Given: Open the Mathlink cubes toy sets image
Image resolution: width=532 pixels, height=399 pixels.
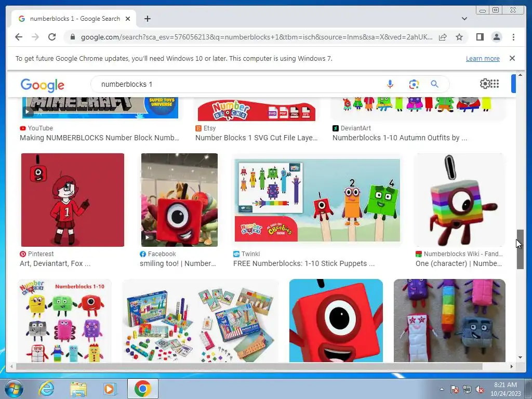Looking at the screenshot, I should click(x=200, y=320).
